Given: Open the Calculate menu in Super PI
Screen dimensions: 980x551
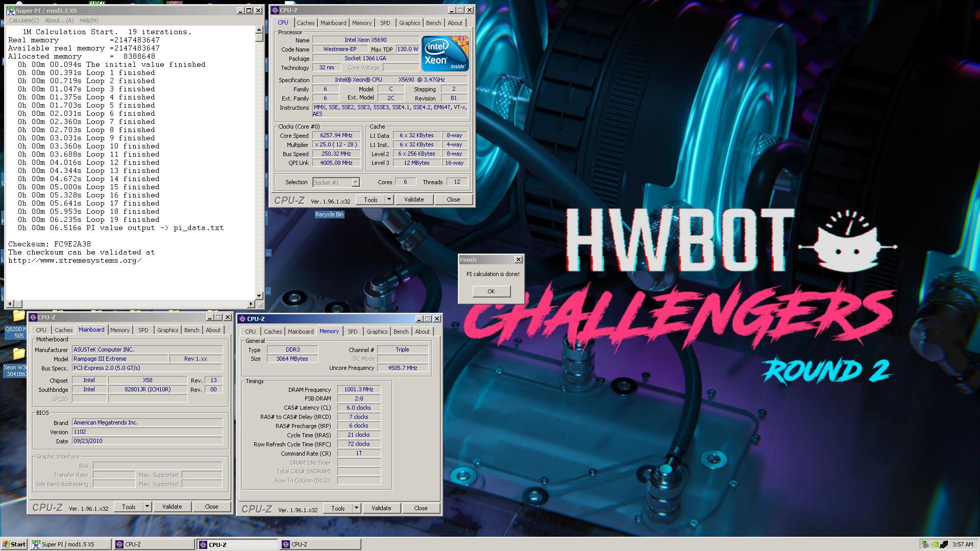Looking at the screenshot, I should [23, 20].
